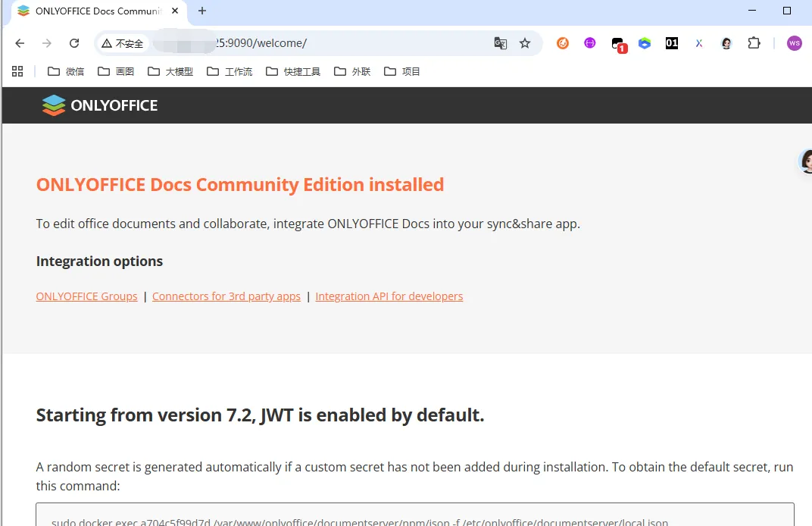The image size is (812, 526).
Task: Open the orange circular extension icon
Action: pos(562,43)
